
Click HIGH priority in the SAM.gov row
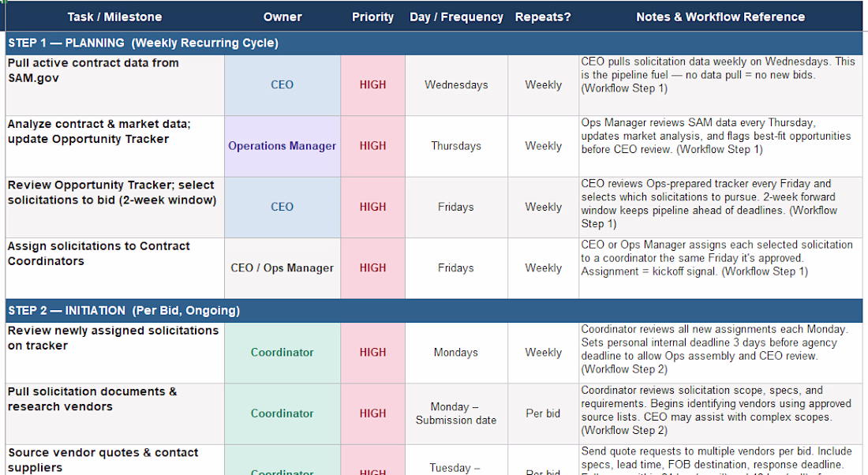372,85
